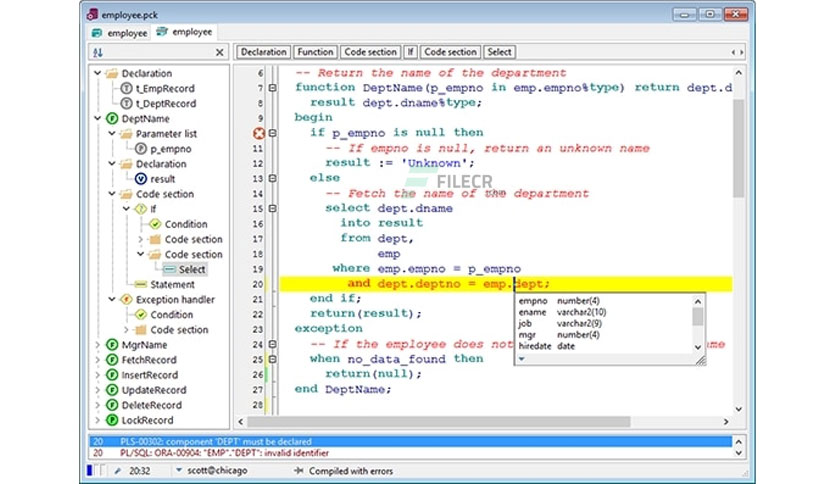Click the p_empno parameter icon
Screen dimensions: 836x484
pyautogui.click(x=141, y=149)
